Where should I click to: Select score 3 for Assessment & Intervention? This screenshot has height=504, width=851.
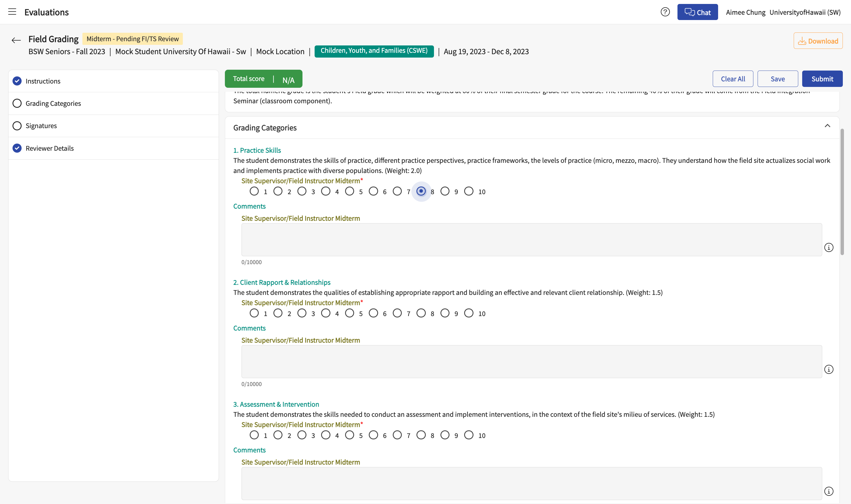point(302,435)
